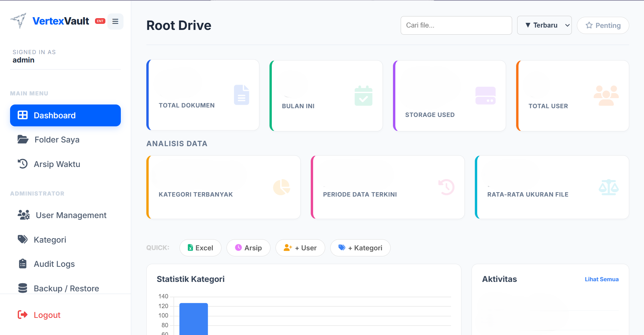Screen dimensions: 644x335
Task: Click the people icon in Total User card
Action: click(606, 95)
